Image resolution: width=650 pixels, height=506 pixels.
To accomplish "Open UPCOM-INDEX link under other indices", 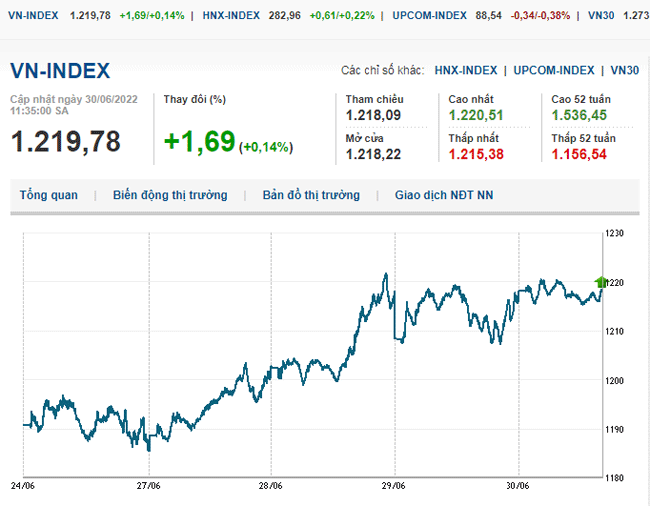I will point(554,70).
